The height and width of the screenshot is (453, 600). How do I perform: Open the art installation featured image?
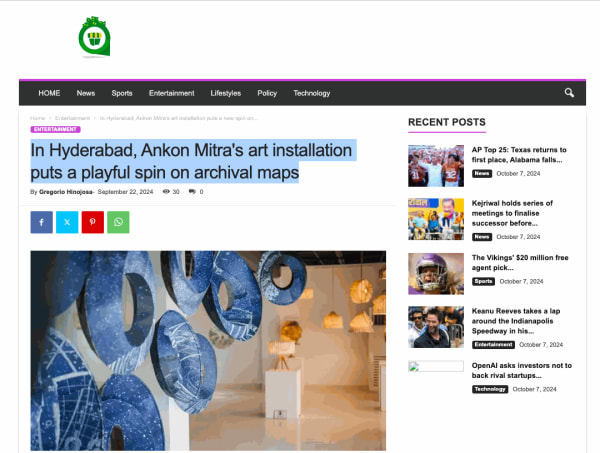(208, 350)
